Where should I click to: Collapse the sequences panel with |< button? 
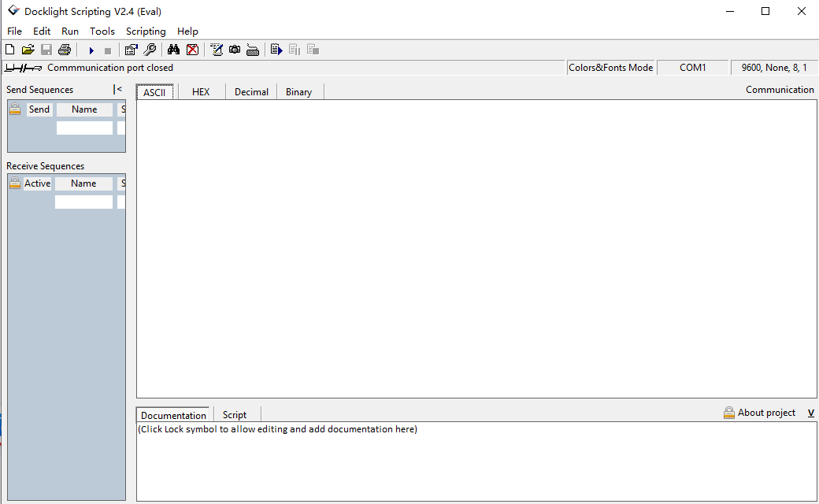pyautogui.click(x=117, y=89)
